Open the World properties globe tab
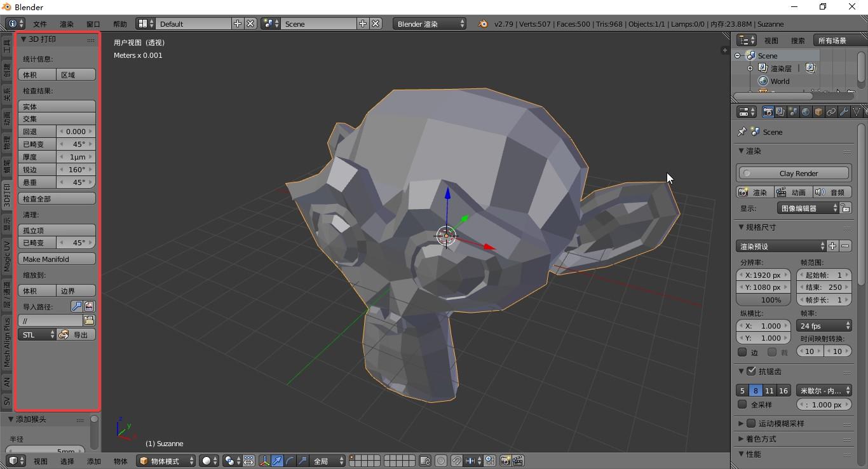Viewport: 868px width, 469px height. pos(806,112)
